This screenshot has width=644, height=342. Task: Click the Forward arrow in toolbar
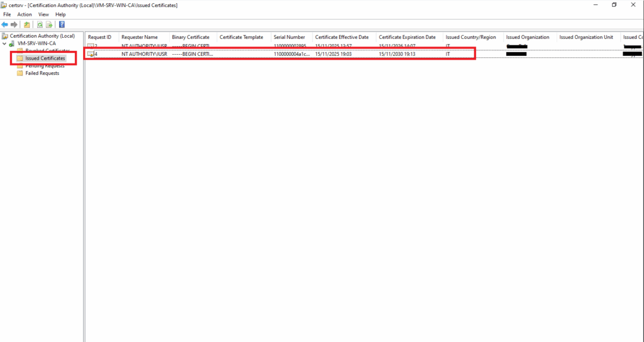tap(14, 25)
